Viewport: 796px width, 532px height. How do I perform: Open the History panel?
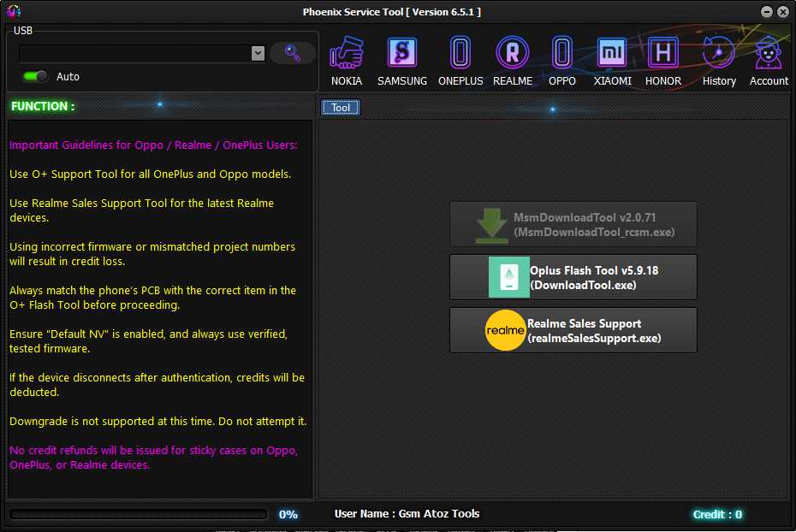(718, 56)
